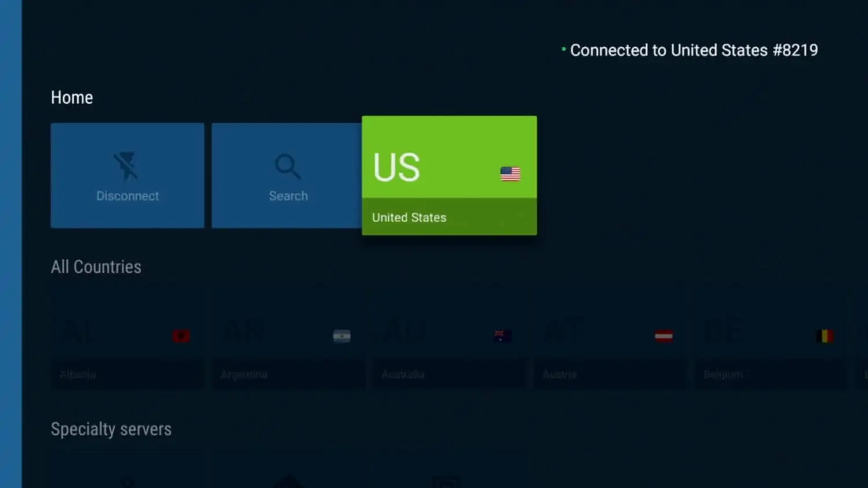The width and height of the screenshot is (868, 488).
Task: Choose the Belgium country name
Action: tap(723, 375)
